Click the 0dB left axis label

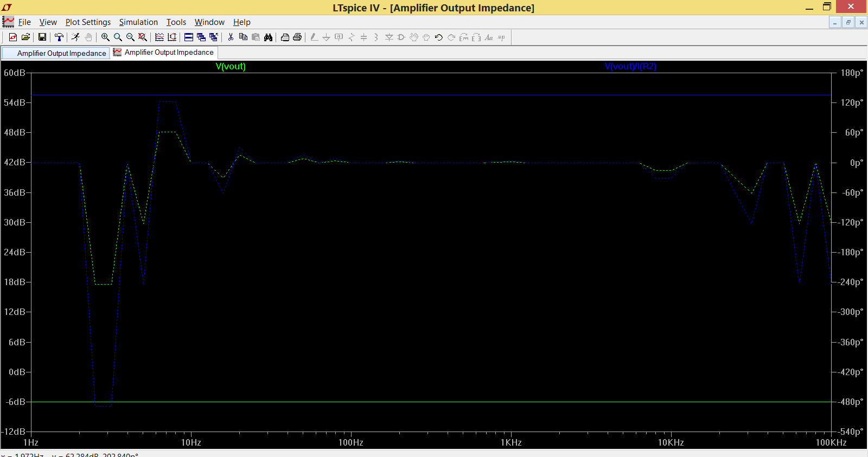tap(17, 372)
